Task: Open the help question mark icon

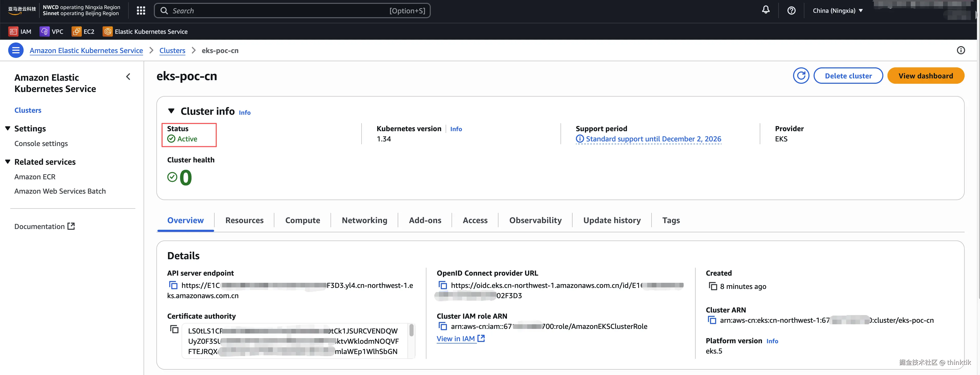Action: click(x=791, y=11)
